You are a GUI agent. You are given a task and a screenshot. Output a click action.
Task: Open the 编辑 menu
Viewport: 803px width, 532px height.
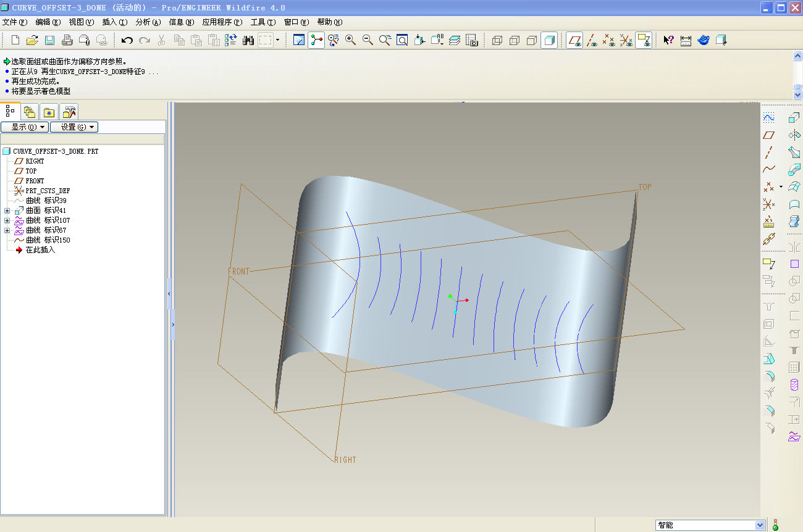coord(48,22)
